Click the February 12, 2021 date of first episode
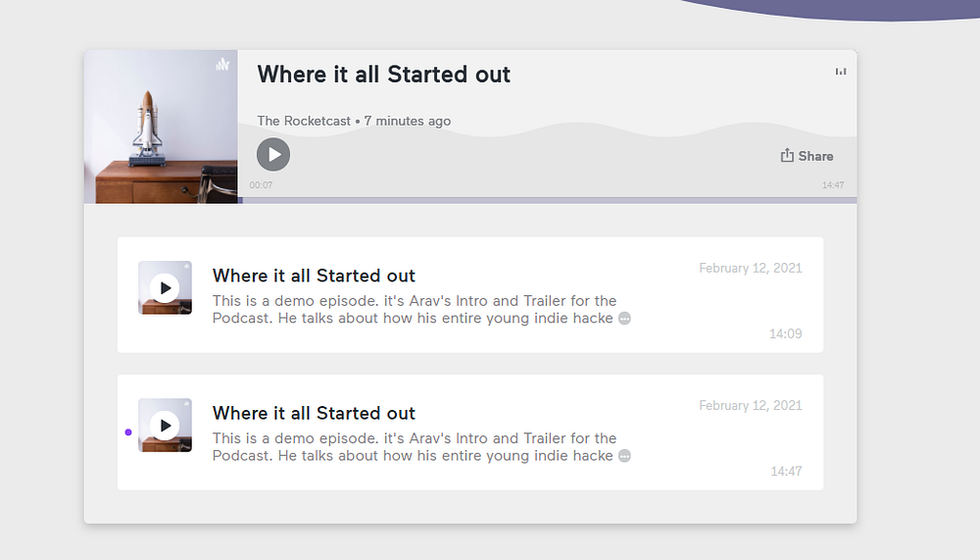Image resolution: width=980 pixels, height=560 pixels. point(750,268)
